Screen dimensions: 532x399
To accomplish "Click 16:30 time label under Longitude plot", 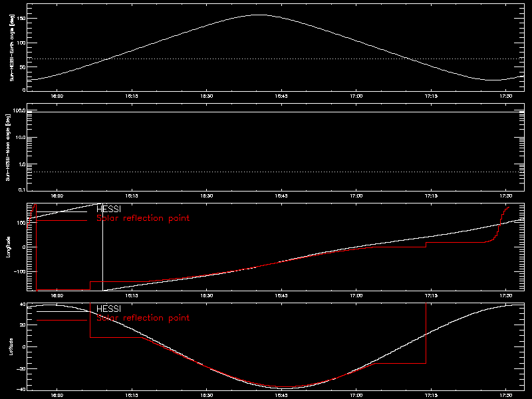I will 207,296.
